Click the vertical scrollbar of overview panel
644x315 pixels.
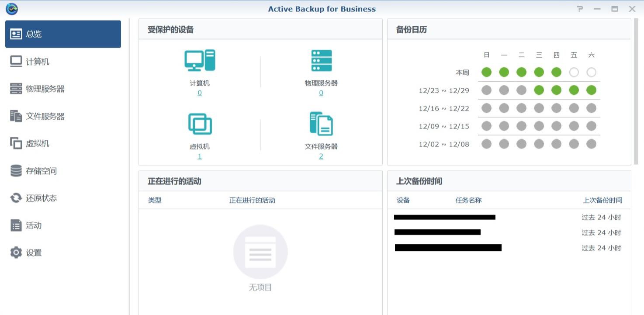[636, 92]
